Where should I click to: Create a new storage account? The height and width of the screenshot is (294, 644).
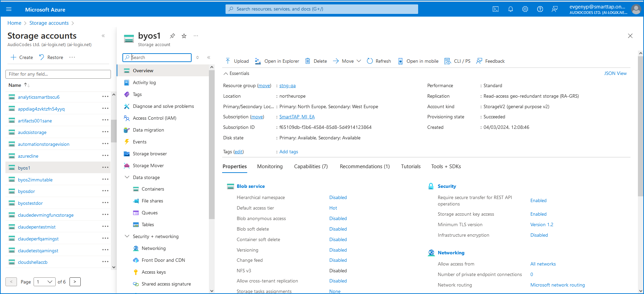tap(22, 57)
